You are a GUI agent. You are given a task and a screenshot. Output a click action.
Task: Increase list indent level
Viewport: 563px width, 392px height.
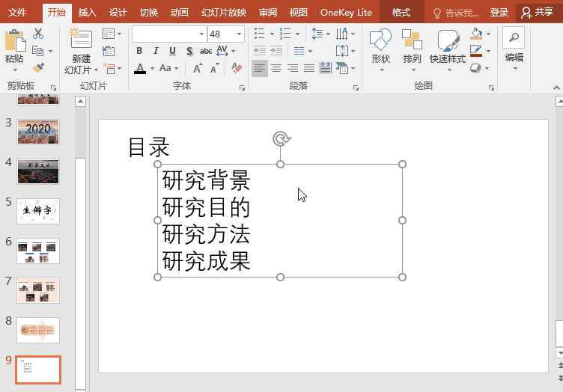[x=276, y=51]
